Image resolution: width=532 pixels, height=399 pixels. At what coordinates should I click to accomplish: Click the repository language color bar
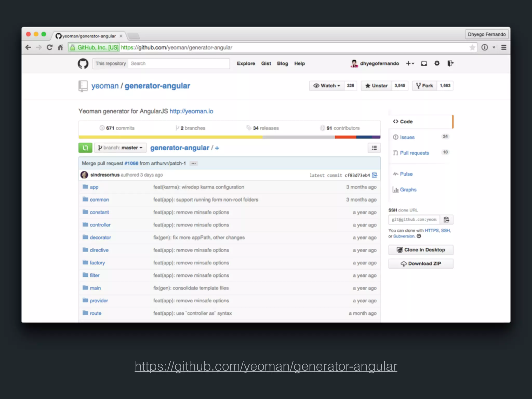tap(229, 137)
